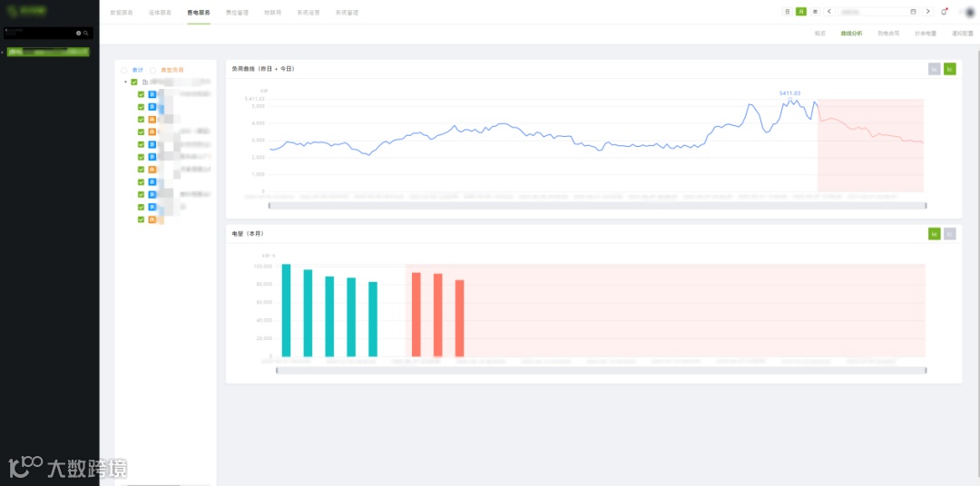This screenshot has width=980, height=486.
Task: Click the topmost orange 典 icon in tree
Action: [152, 120]
